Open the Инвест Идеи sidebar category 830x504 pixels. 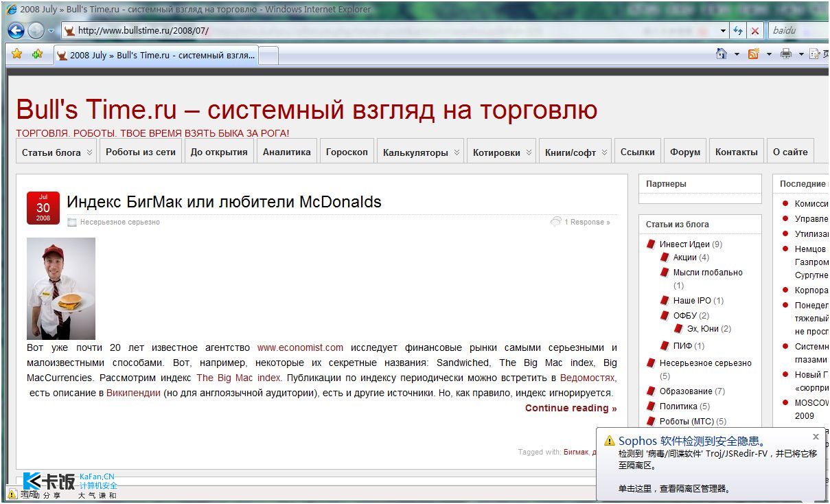tap(684, 244)
